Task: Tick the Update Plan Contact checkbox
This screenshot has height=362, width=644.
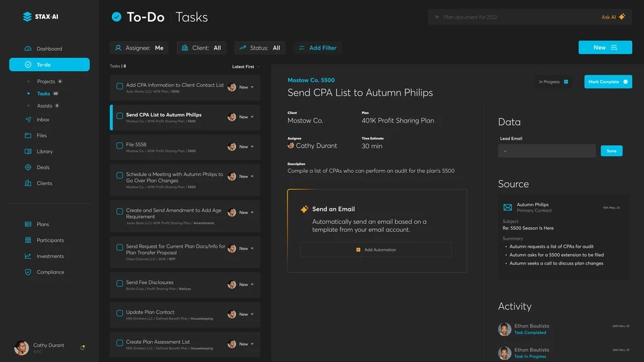Action: (119, 314)
